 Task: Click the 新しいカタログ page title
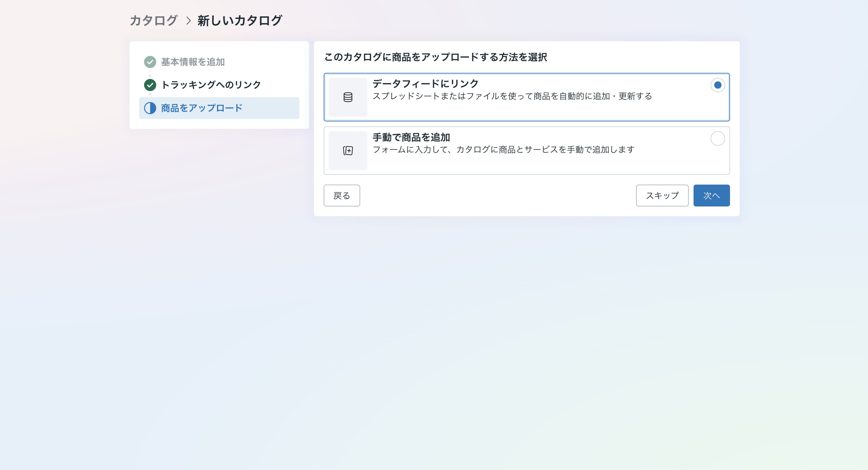(x=239, y=21)
